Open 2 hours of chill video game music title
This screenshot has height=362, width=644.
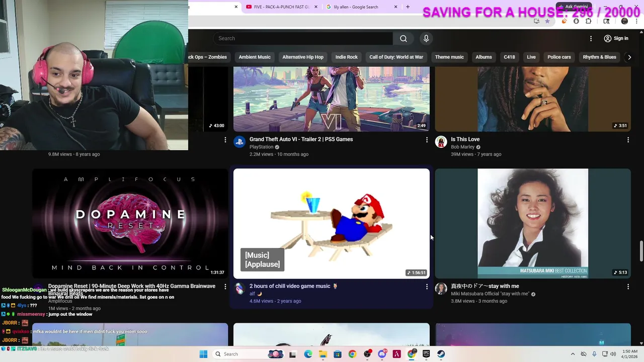click(293, 286)
